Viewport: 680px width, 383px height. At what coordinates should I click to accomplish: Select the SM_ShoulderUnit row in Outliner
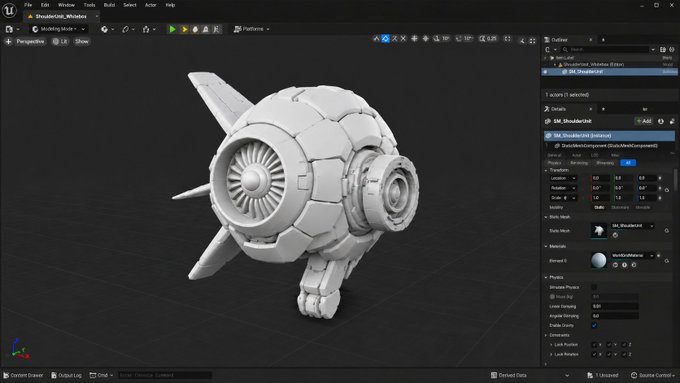[x=609, y=72]
